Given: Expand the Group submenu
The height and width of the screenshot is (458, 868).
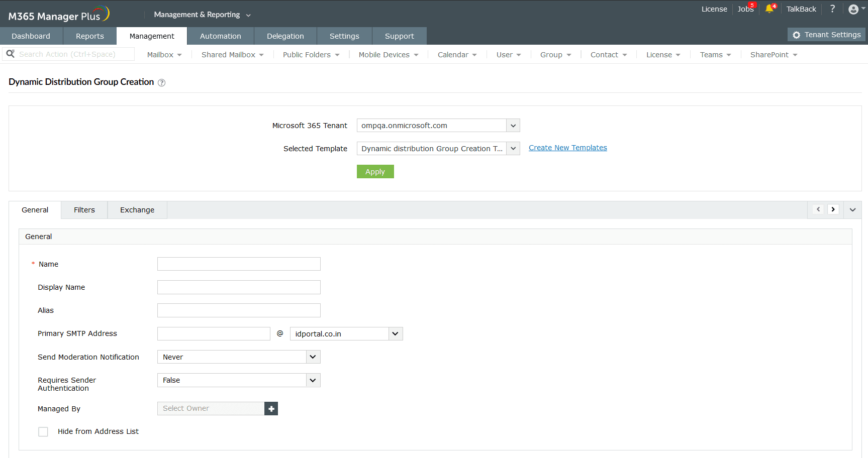Looking at the screenshot, I should [556, 55].
